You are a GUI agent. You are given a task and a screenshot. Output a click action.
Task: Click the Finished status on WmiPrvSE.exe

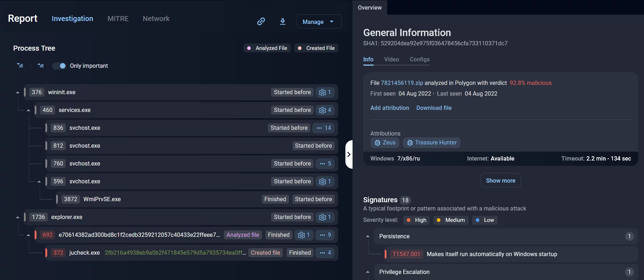[275, 199]
